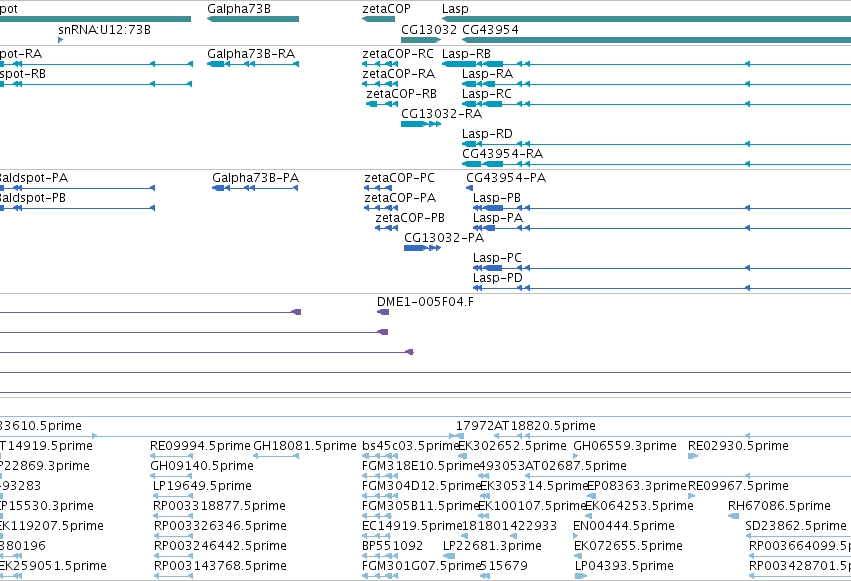The image size is (851, 581).
Task: Select EST FGM305B11.5prime
Action: pyautogui.click(x=420, y=506)
